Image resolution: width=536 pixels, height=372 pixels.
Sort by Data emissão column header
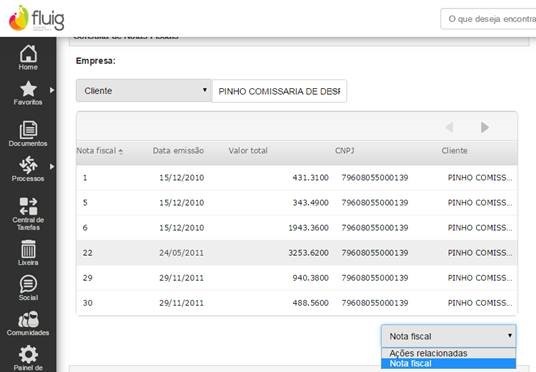(178, 151)
